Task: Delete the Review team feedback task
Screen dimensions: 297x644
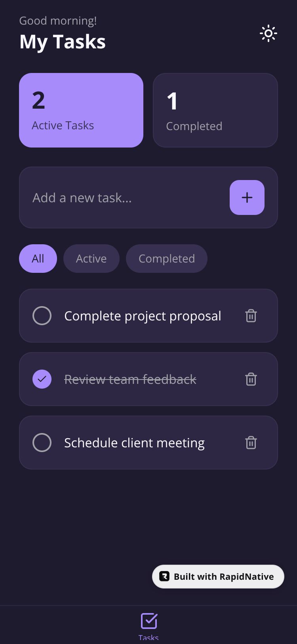Action: tap(251, 379)
